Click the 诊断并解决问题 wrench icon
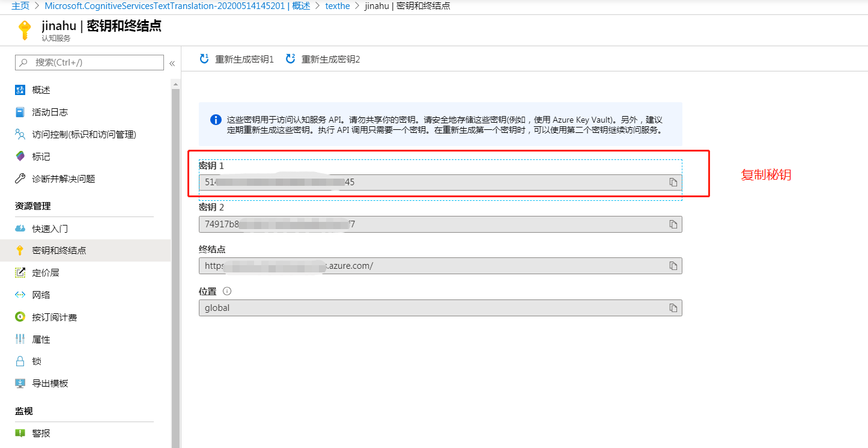Viewport: 868px width, 448px height. (x=20, y=179)
